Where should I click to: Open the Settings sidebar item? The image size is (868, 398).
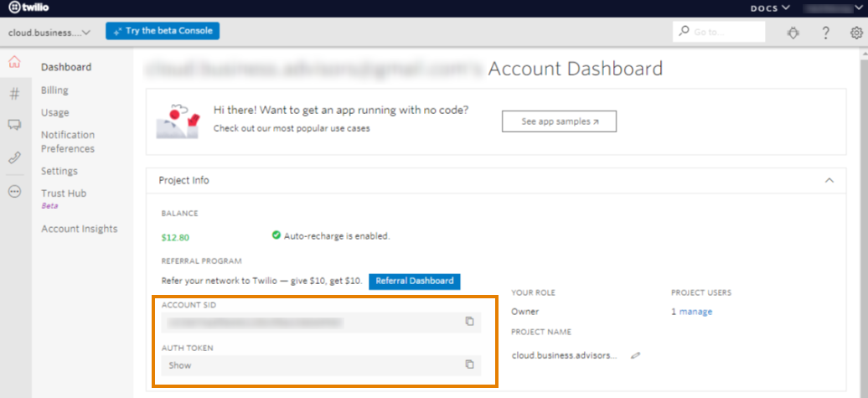click(x=59, y=171)
